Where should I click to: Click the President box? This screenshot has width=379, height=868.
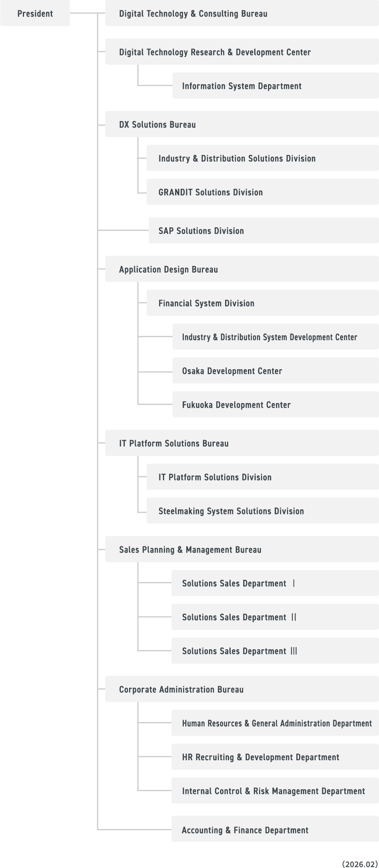(35, 13)
